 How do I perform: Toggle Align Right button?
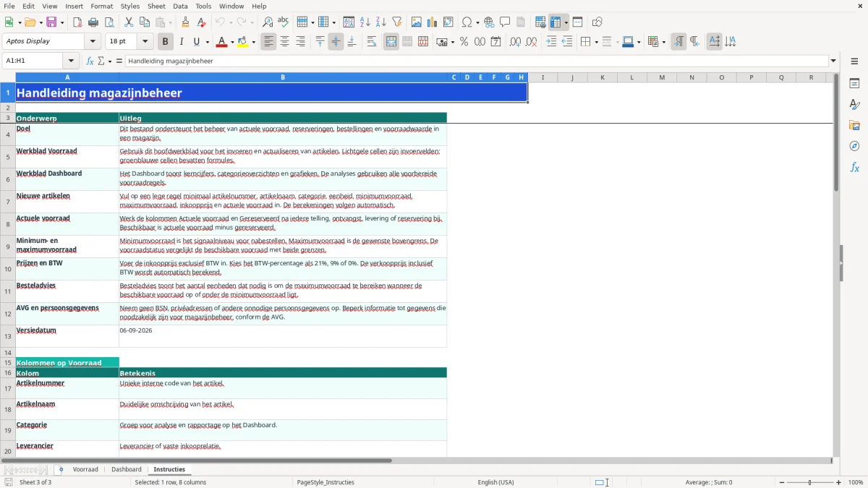300,42
